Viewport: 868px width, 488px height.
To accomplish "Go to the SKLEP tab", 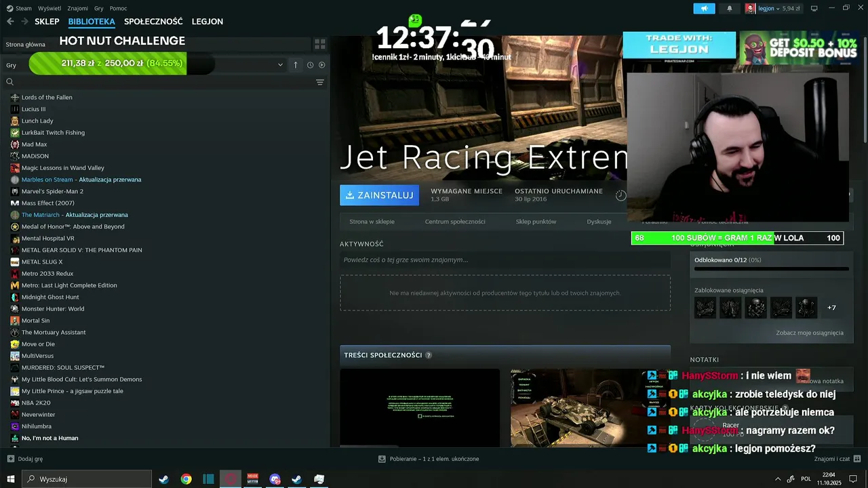I will 47,22.
